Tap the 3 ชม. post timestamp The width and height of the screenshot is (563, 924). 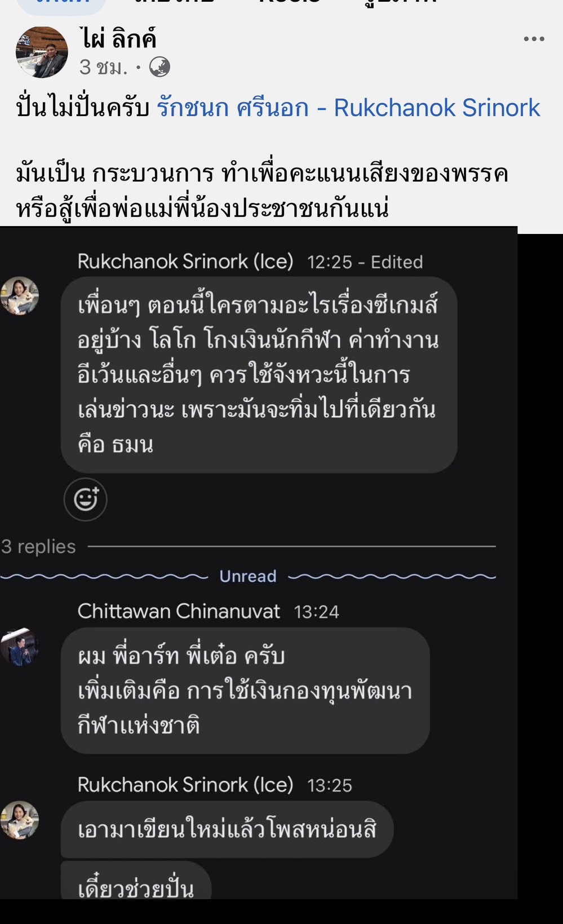coord(104,68)
